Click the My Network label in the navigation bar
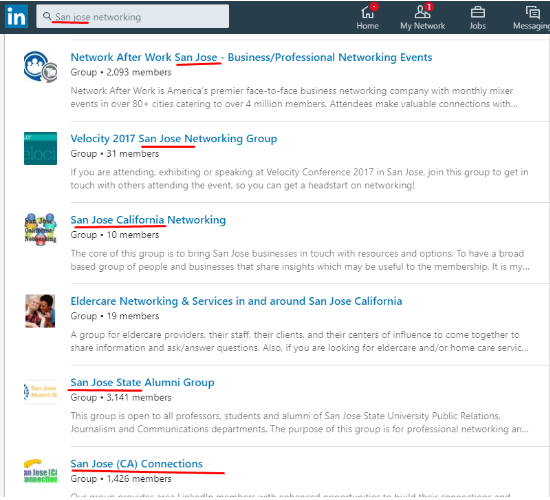The height and width of the screenshot is (500, 550). (422, 26)
